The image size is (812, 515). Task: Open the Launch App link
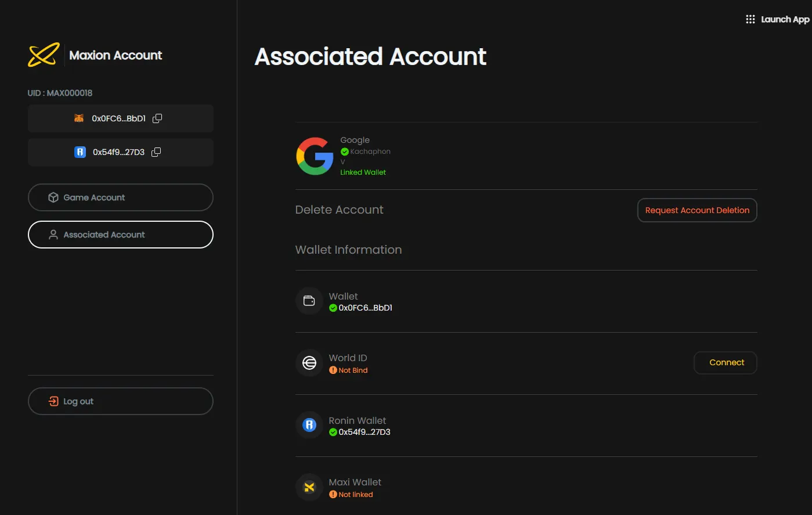[x=785, y=19]
